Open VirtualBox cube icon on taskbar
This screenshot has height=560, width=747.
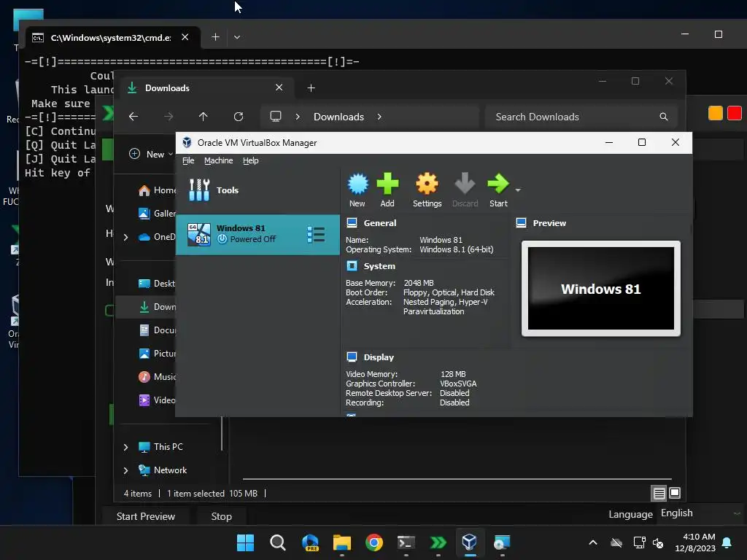[469, 542]
